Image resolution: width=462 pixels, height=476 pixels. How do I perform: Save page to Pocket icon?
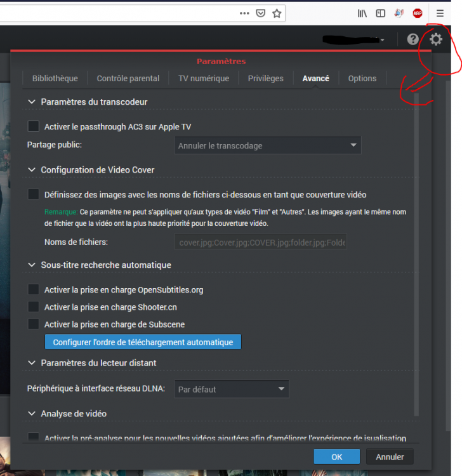pos(260,13)
